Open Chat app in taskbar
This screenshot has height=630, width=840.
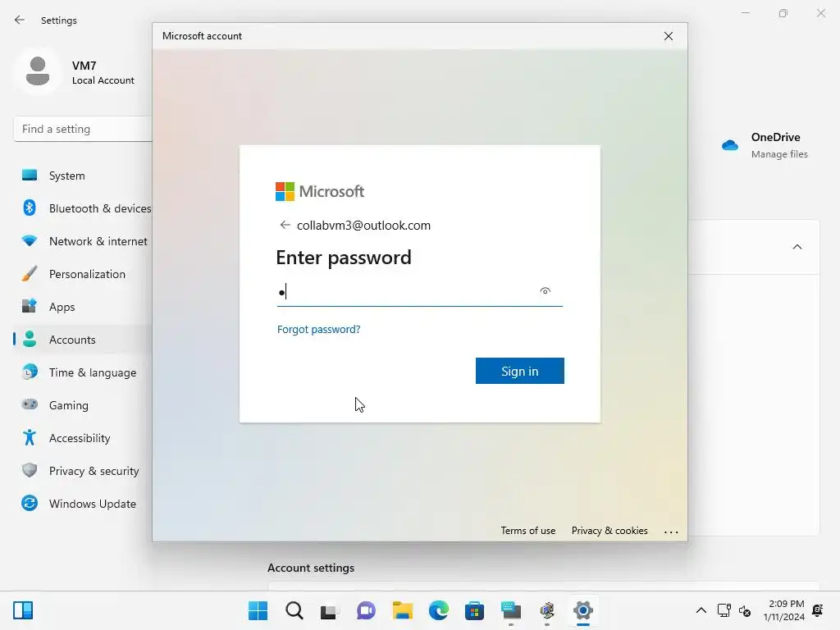click(366, 610)
